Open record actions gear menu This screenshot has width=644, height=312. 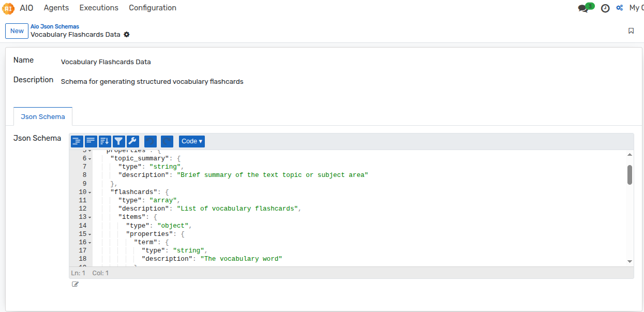[x=127, y=35]
